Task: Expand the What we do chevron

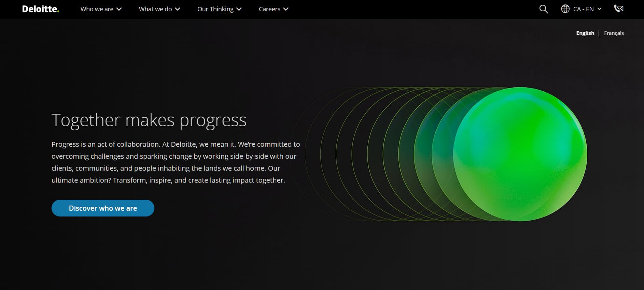Action: click(x=178, y=9)
